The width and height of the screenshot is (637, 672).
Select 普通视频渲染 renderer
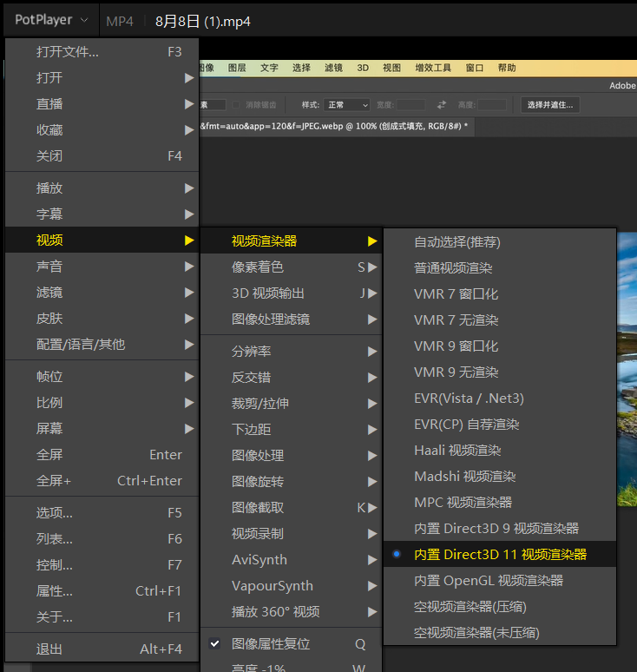pos(500,268)
